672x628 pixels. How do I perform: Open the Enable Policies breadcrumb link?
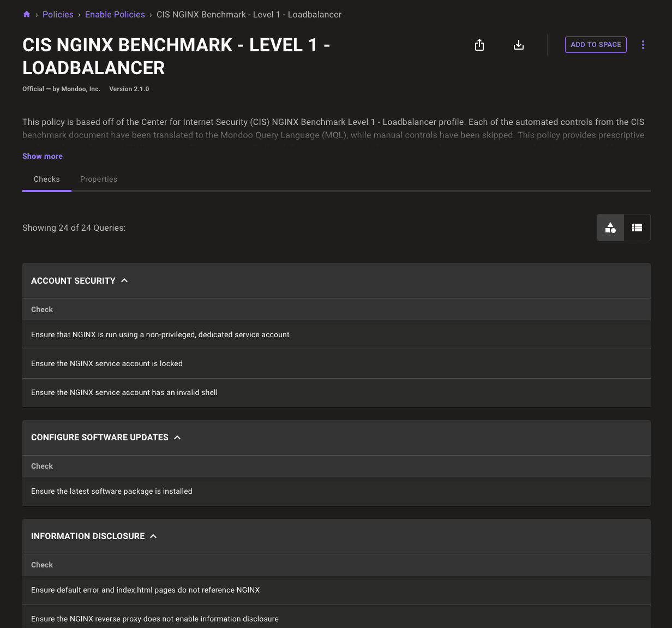115,14
